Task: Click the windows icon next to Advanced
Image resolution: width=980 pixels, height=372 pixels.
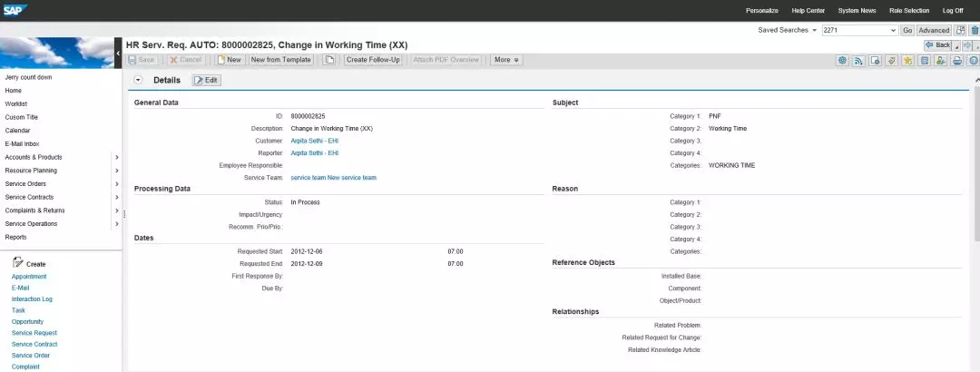Action: (x=961, y=30)
